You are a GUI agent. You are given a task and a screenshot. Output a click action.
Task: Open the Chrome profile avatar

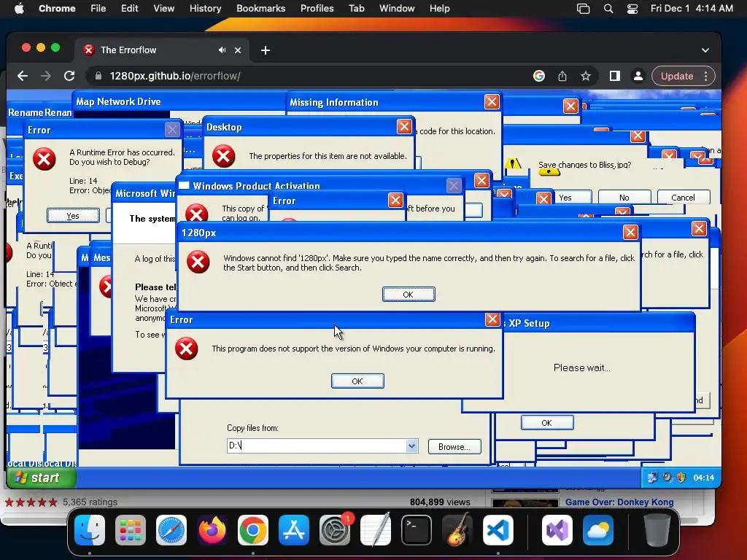(x=638, y=76)
